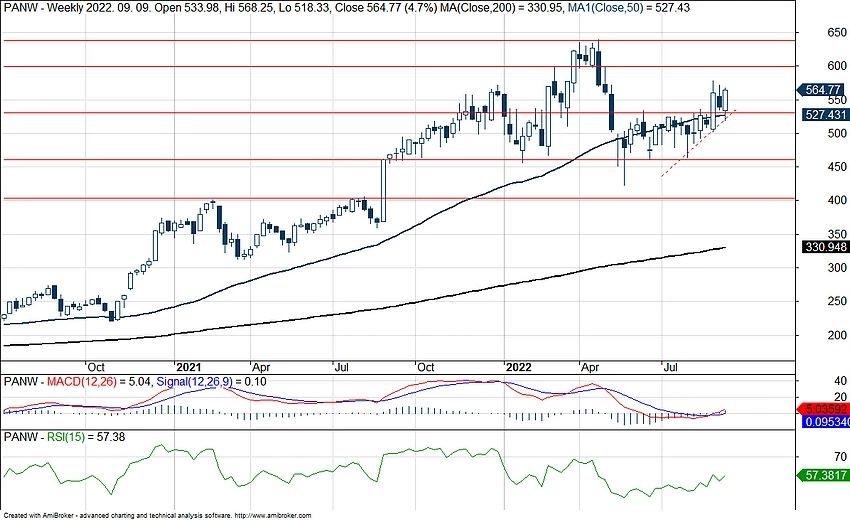
Task: Click the 564.77 current price label
Action: [x=822, y=90]
